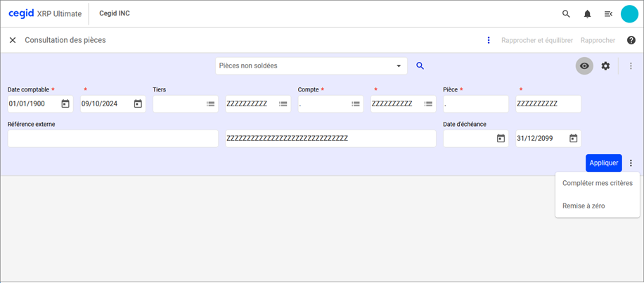Toggle the eye visibility button
644x283 pixels.
(x=584, y=66)
